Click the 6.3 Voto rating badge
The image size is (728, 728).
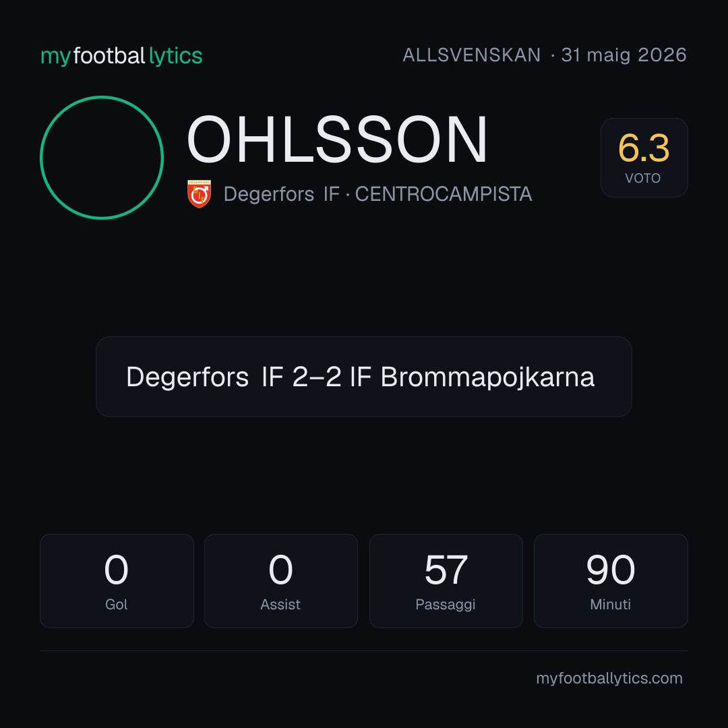point(644,157)
